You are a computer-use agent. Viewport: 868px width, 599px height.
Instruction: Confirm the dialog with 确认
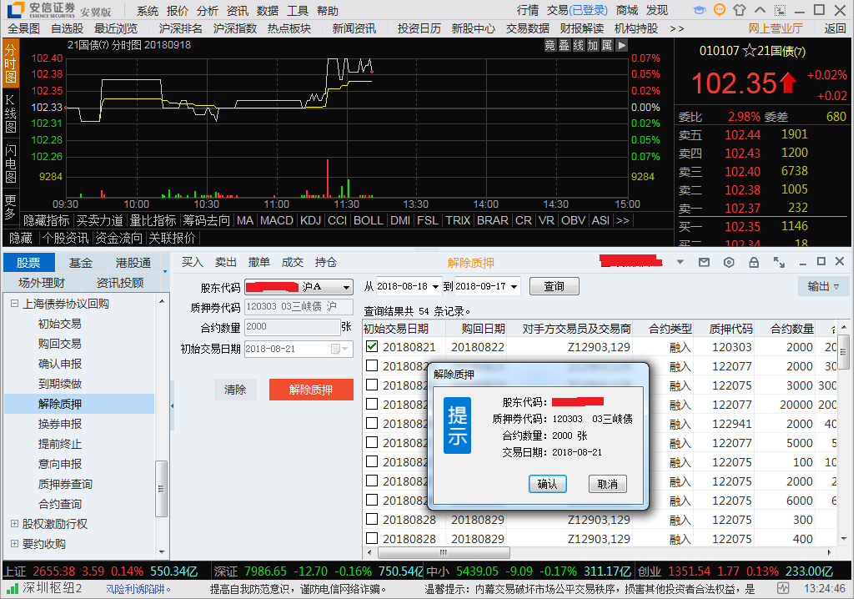pyautogui.click(x=548, y=484)
